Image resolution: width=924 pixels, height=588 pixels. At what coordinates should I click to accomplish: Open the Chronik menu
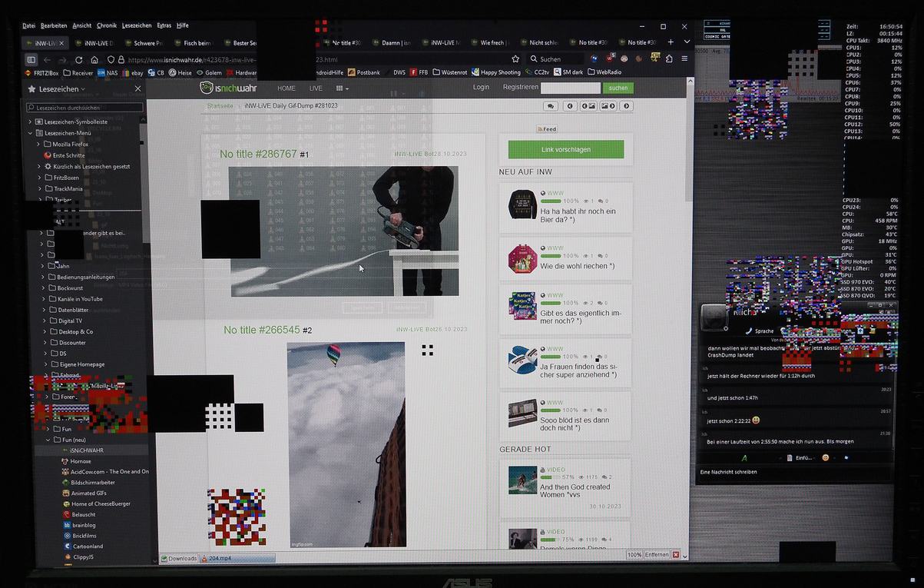point(107,25)
